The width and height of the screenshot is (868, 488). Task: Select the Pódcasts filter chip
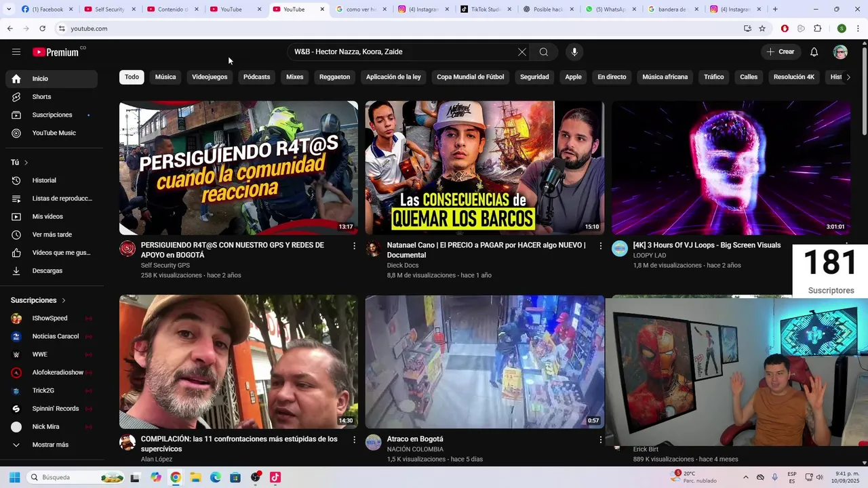(x=256, y=77)
